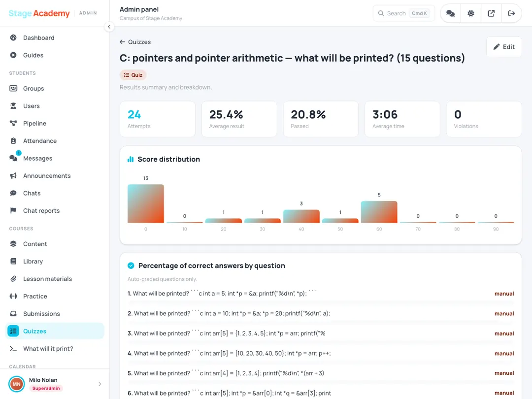
Task: Click the Announcements megaphone icon
Action: tap(13, 176)
